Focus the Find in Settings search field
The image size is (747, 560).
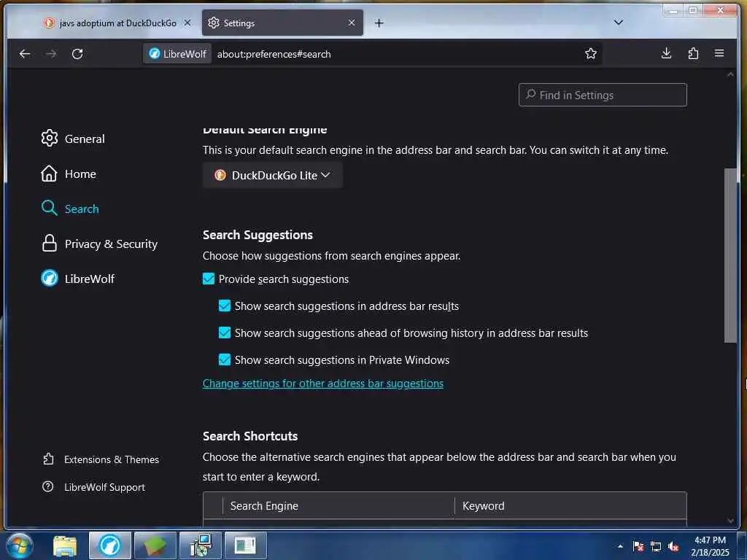click(603, 95)
